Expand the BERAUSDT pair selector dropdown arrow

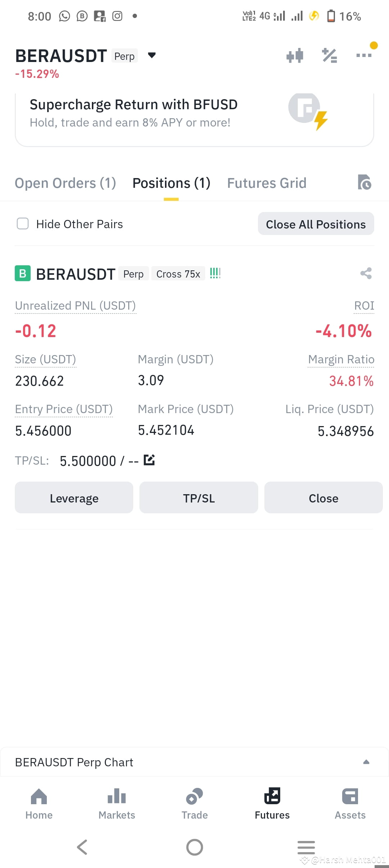pos(152,55)
